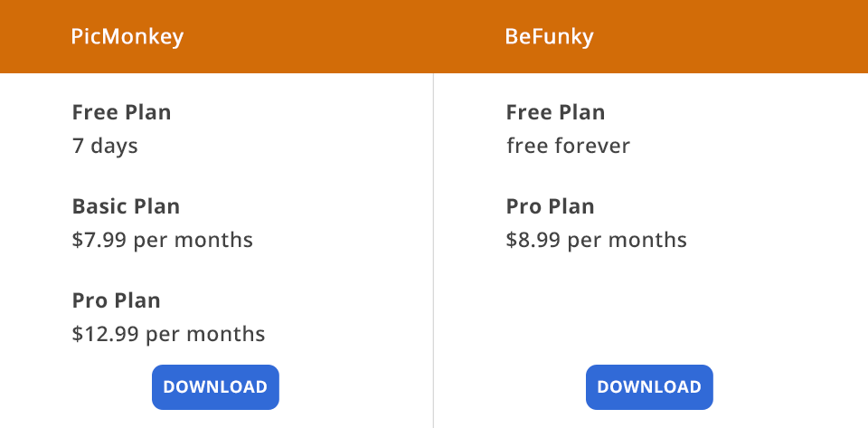Click the PicMonkey column header title
Viewport: 868px width, 428px height.
coord(127,37)
